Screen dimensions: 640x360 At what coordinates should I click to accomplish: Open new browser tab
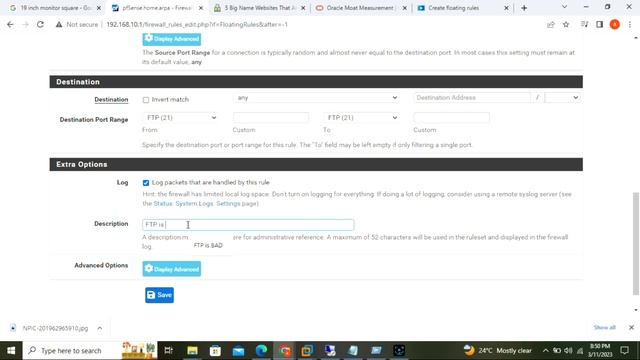(x=524, y=8)
